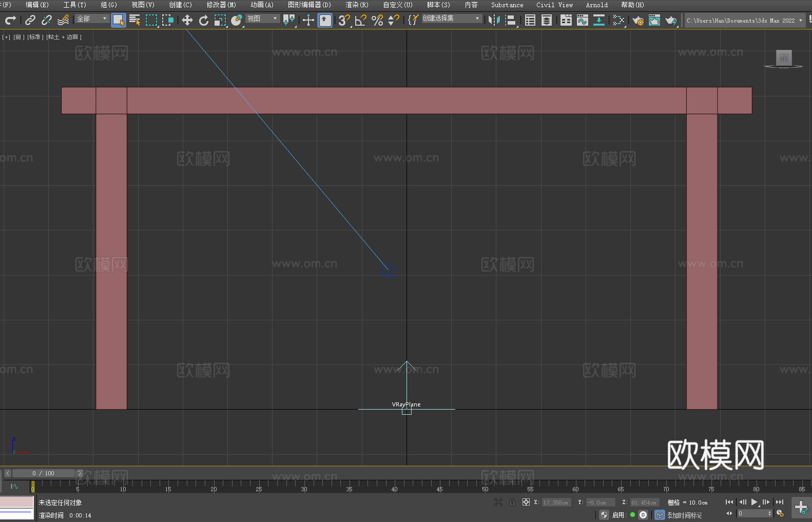Choose the Rectangular Selection Region icon
Screen dimensions: 812x522
[151, 20]
